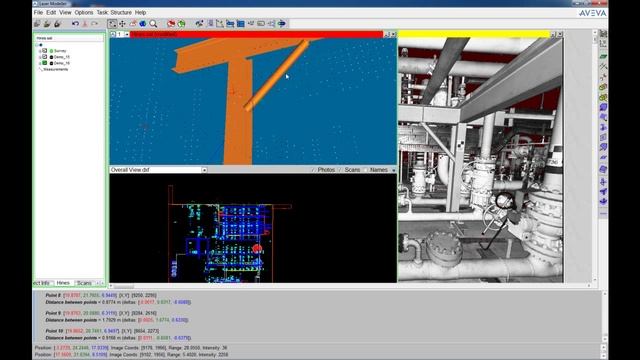Select the magnifier zoom tool
Screen dimensions: 640x360
[x=153, y=24]
